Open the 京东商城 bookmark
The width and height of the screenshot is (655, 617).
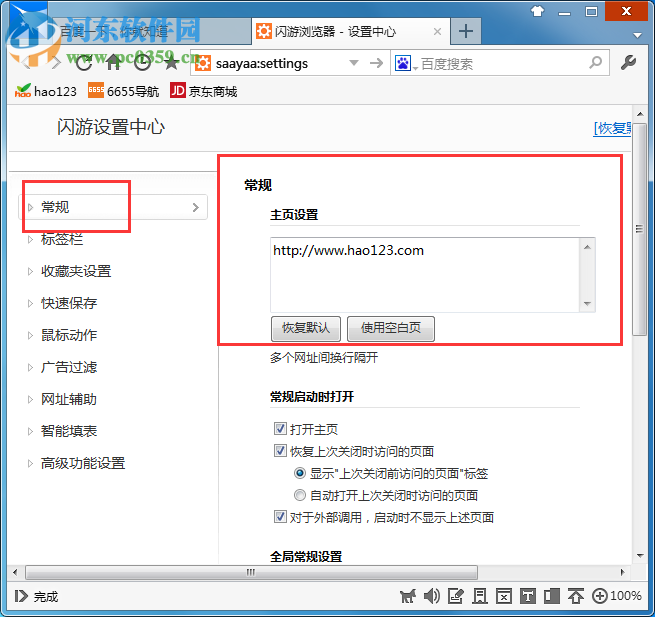(203, 91)
